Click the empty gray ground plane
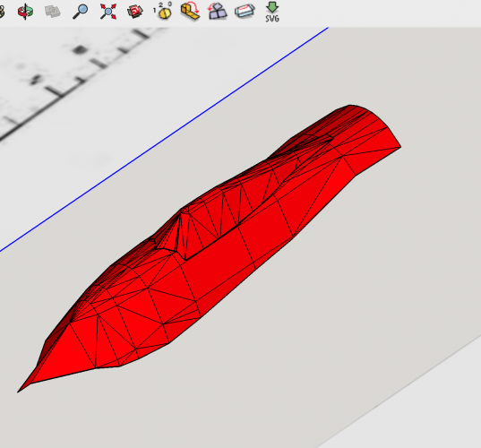The image size is (481, 448). (353, 306)
